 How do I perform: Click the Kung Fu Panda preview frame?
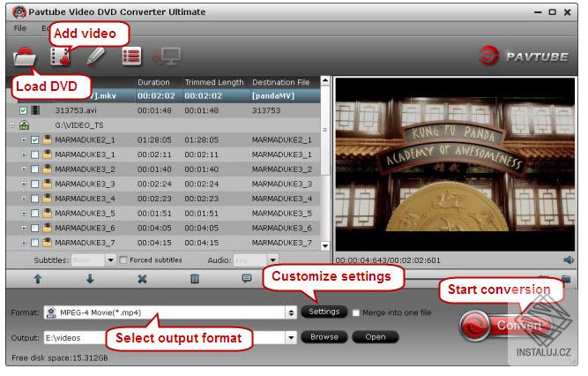pyautogui.click(x=455, y=164)
